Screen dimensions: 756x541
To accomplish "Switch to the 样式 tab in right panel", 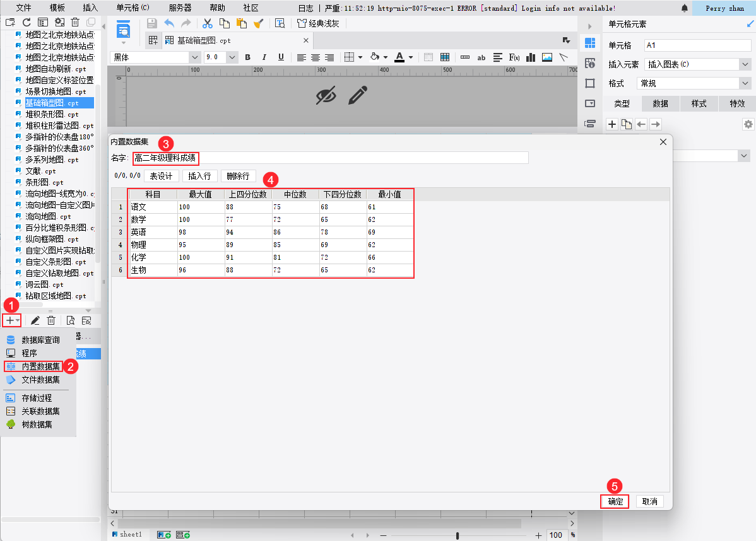I will point(699,103).
